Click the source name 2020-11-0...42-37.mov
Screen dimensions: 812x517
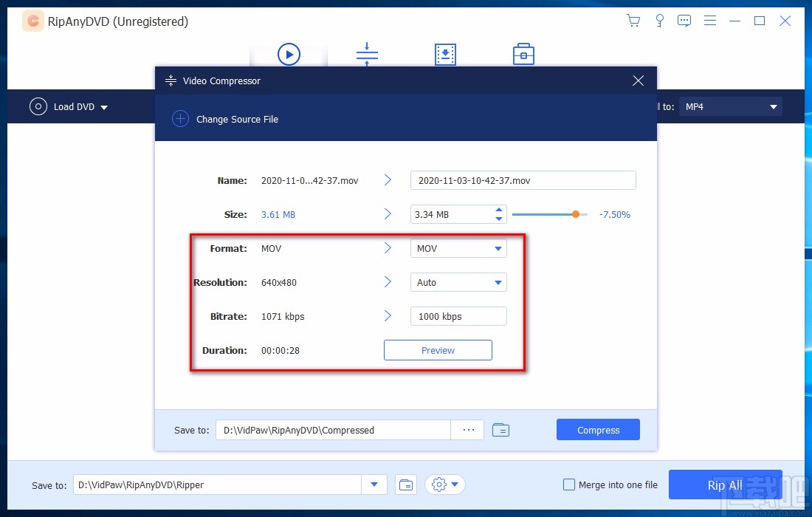point(310,181)
